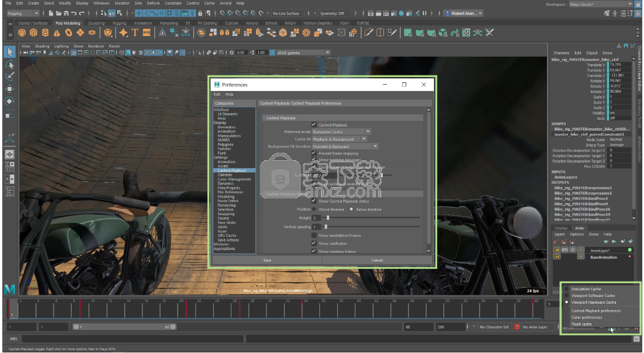Click the Script Editor icon at bottom right
The width and height of the screenshot is (644, 353).
pos(636,339)
